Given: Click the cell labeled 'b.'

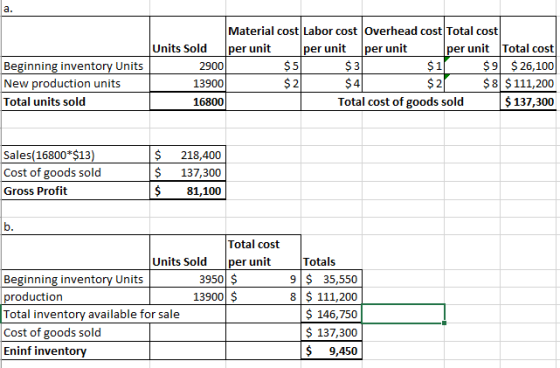Looking at the screenshot, I should tap(75, 226).
